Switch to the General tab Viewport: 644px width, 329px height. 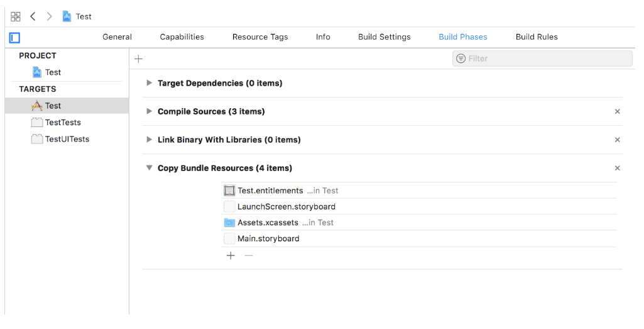point(117,37)
